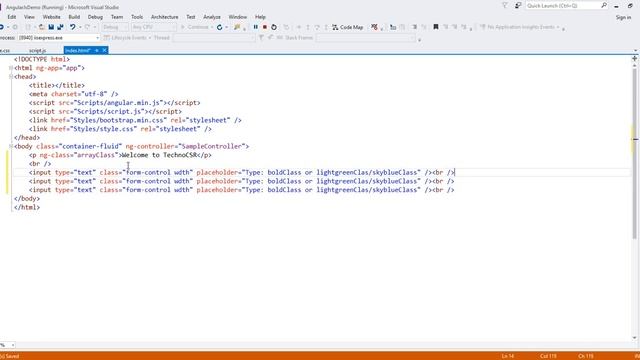
Task: Click the meta charset 'utf-8' line
Action: pyautogui.click(x=73, y=94)
